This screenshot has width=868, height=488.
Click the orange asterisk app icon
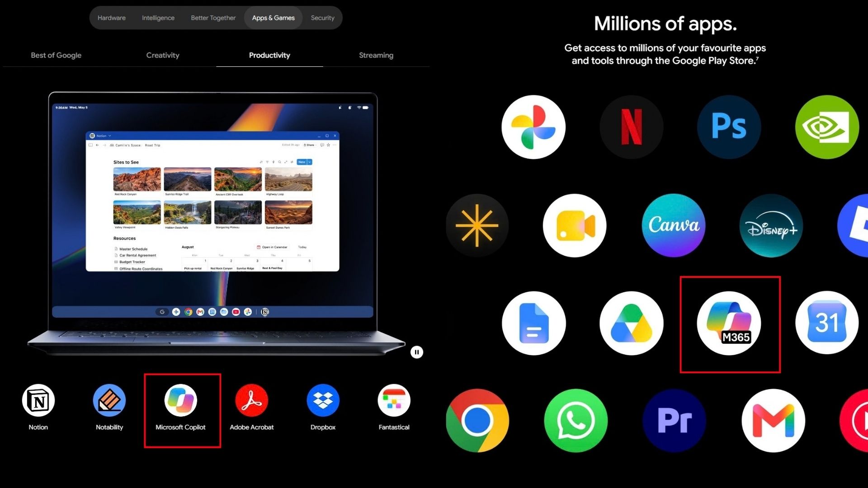click(x=477, y=225)
